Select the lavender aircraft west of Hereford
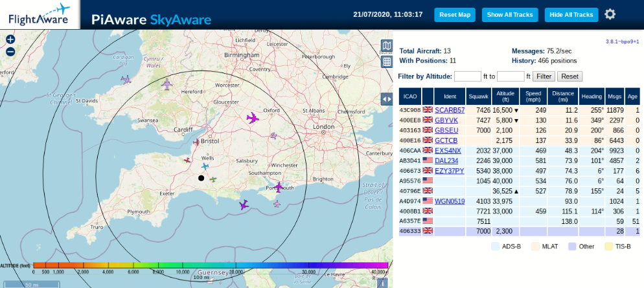This screenshot has height=288, width=644. pos(167,84)
